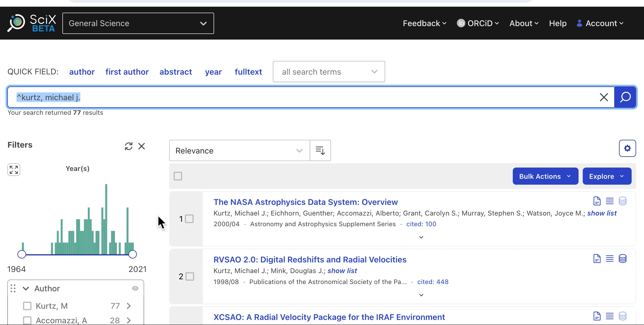Screen dimensions: 644x325
Task: Open the Relevance sort dropdown
Action: 239,151
